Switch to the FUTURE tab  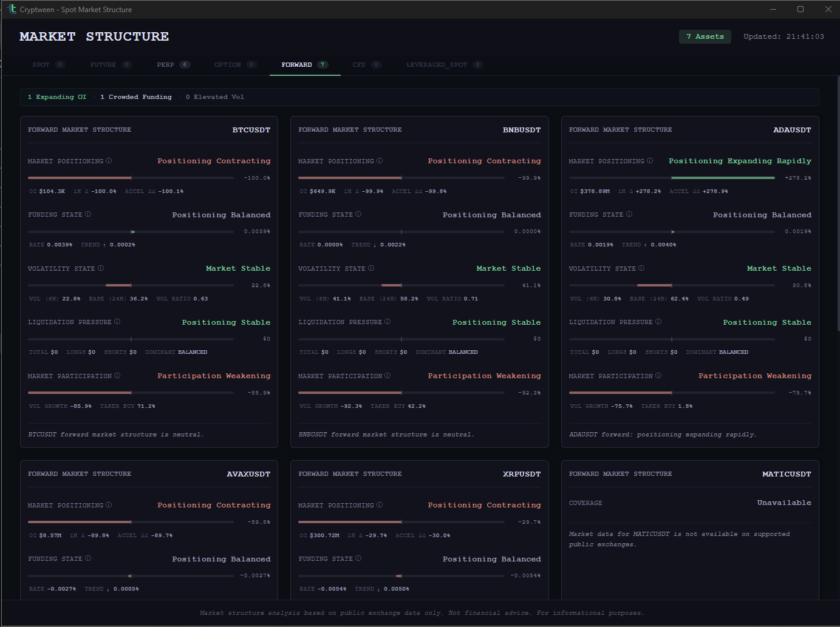[x=111, y=64]
